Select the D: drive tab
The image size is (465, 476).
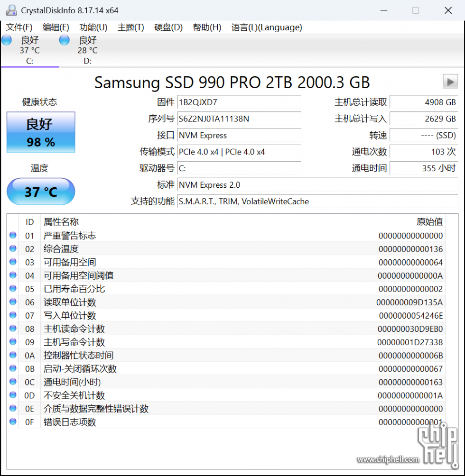coord(87,50)
